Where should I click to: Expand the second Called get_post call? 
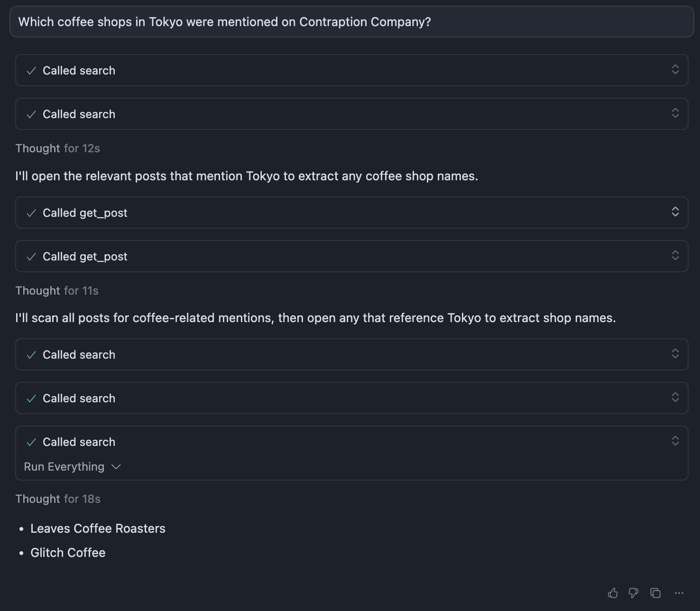[676, 256]
